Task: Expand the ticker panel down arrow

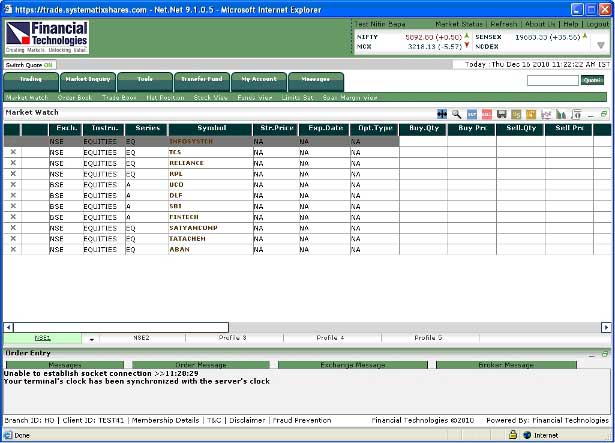Action: (600, 46)
